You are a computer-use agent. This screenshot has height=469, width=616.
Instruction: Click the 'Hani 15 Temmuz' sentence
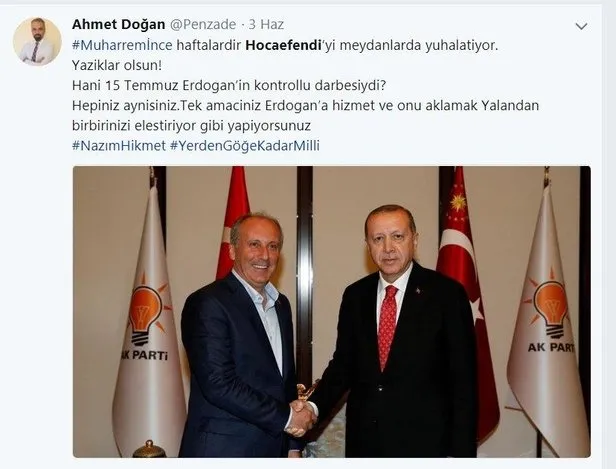pos(229,86)
